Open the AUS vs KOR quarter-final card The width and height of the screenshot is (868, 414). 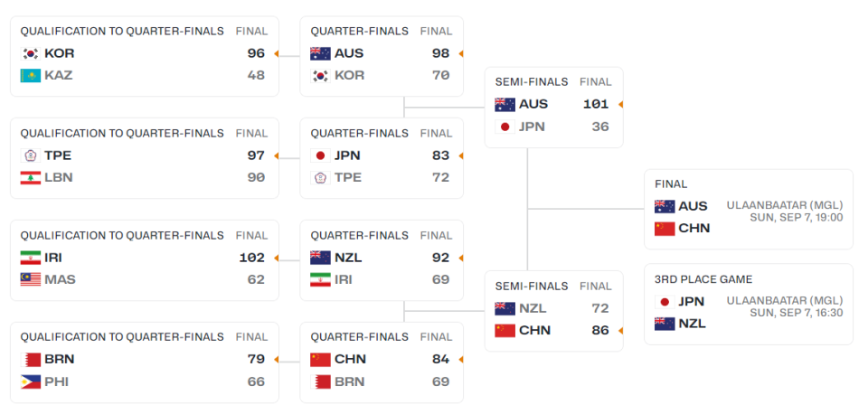coord(382,56)
